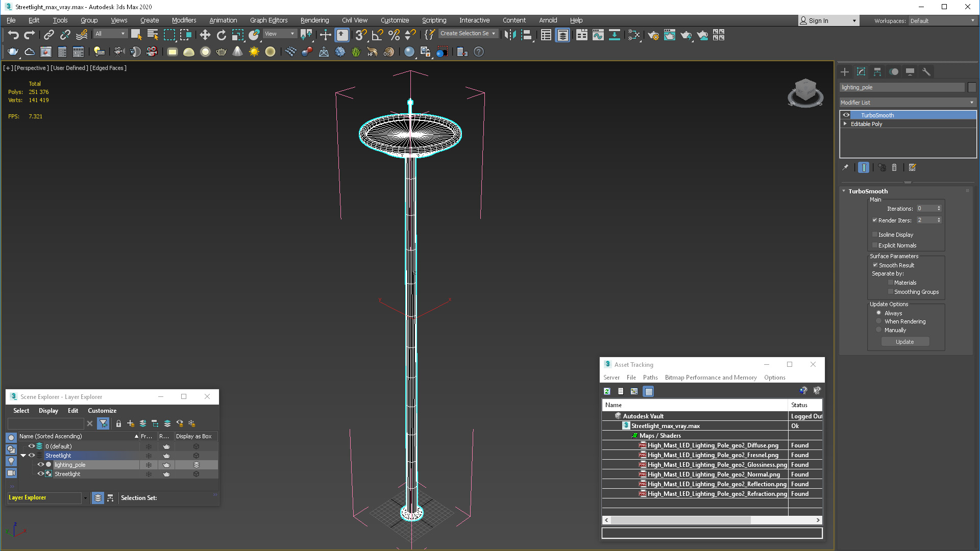Open Paths menu in Asset Tracking
The height and width of the screenshot is (551, 980).
650,378
